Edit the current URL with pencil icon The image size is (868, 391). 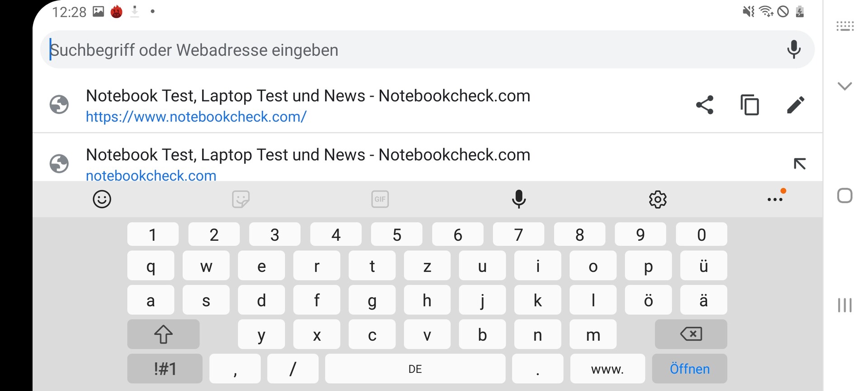point(796,105)
